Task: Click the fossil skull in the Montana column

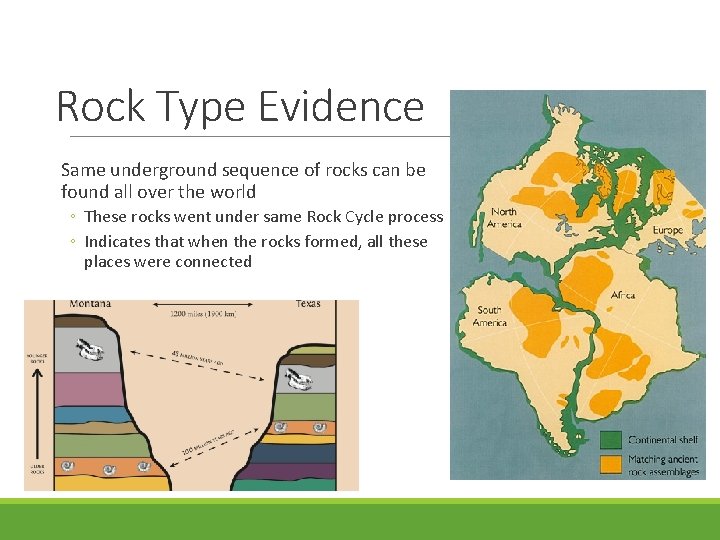Action: [x=90, y=349]
